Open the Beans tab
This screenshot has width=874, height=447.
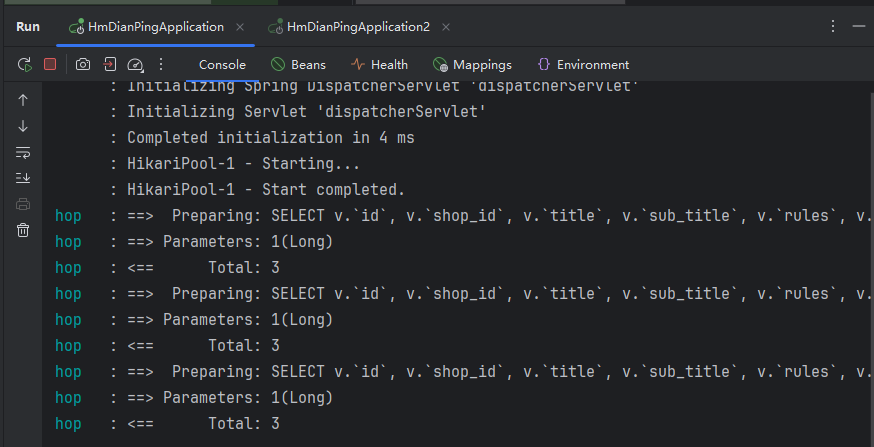coord(298,65)
